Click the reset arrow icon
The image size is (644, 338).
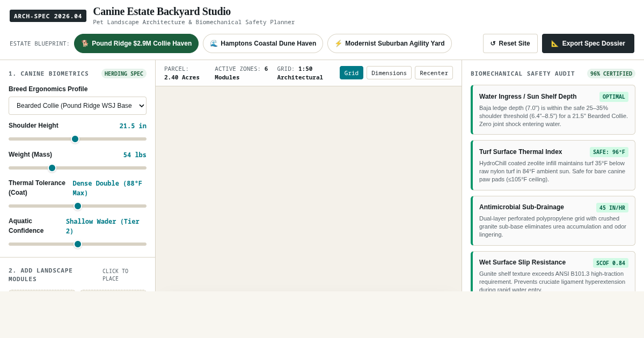tap(493, 43)
